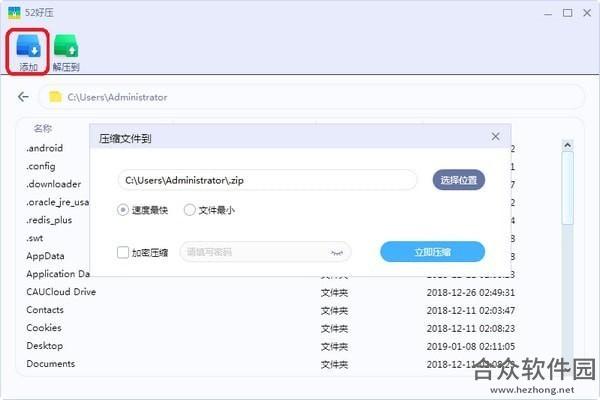
Task: Click date 2019-01-08 02:11:05
Action: click(471, 347)
